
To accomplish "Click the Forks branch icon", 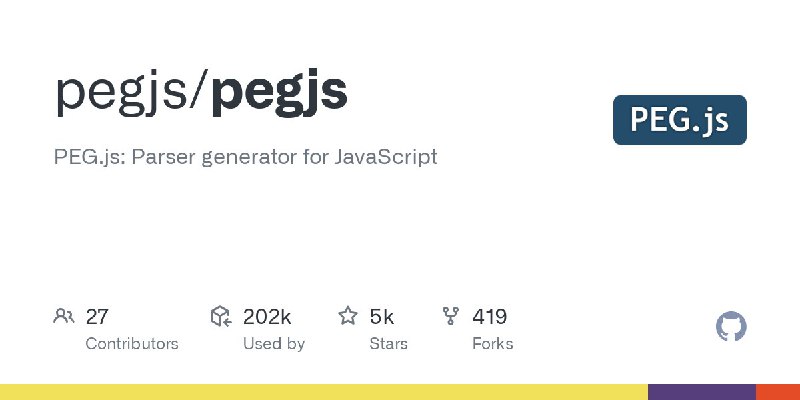I will 451,316.
